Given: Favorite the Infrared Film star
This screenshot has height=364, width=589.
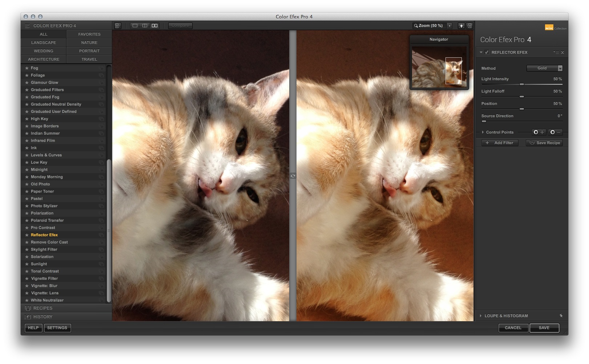Looking at the screenshot, I should [x=27, y=140].
